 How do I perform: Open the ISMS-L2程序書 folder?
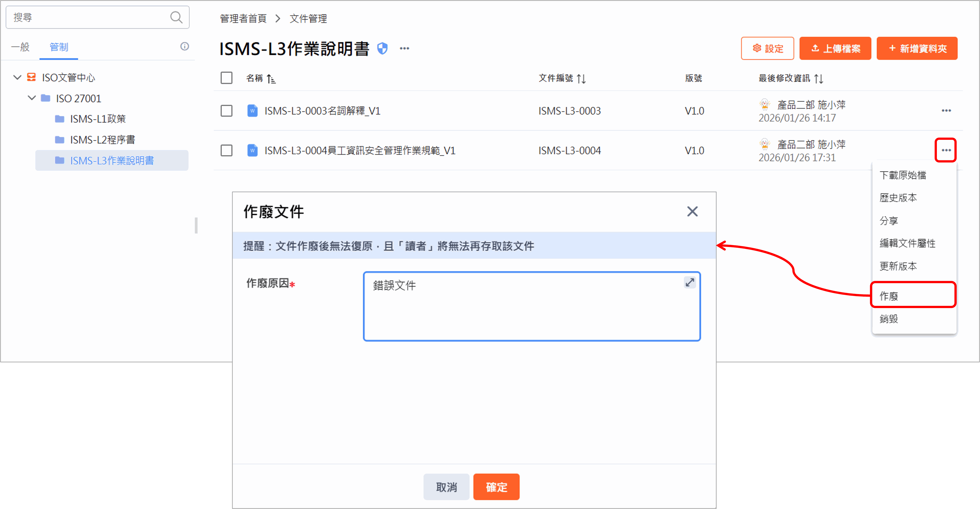pyautogui.click(x=102, y=140)
